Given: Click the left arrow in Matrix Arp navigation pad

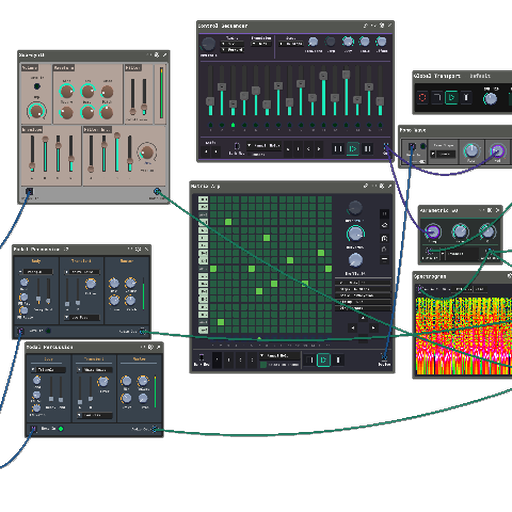Looking at the screenshot, I should tap(353, 328).
